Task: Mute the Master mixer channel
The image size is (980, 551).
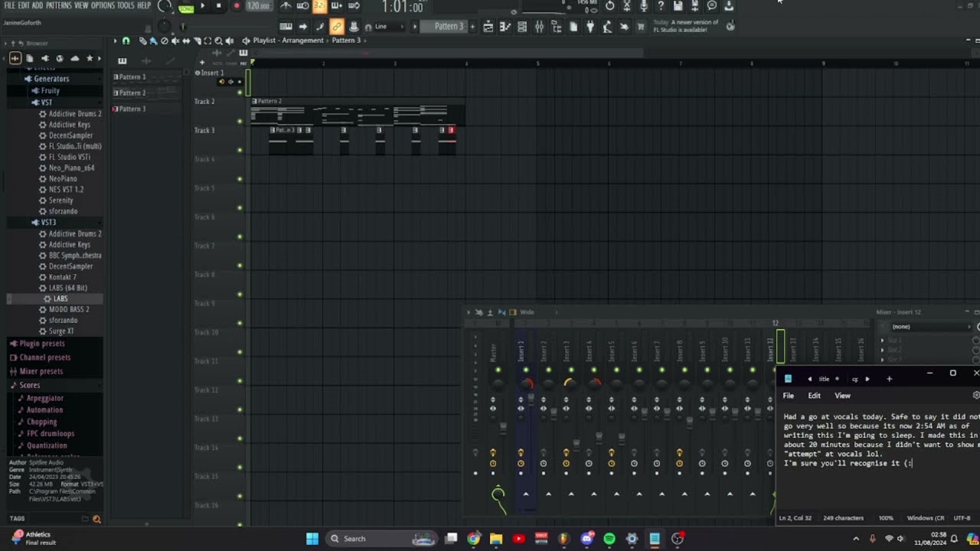Action: click(498, 370)
